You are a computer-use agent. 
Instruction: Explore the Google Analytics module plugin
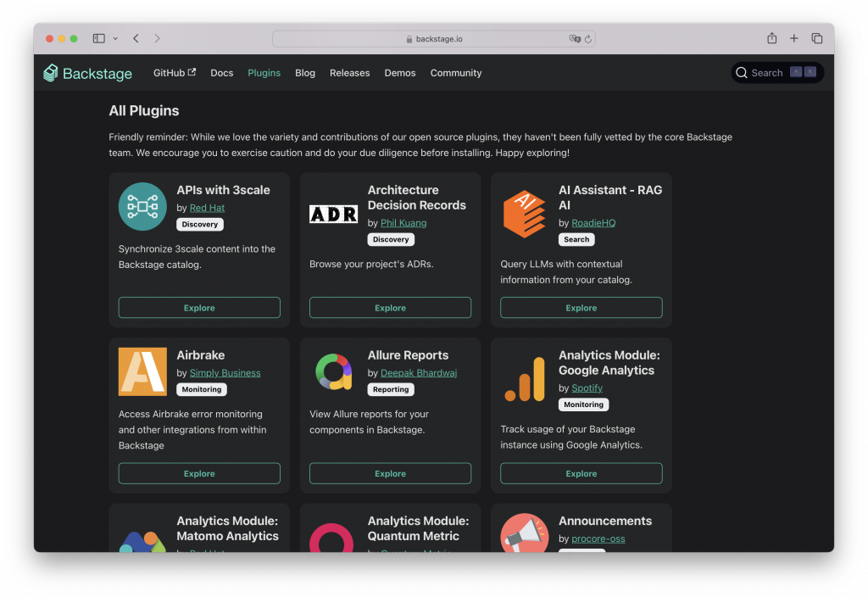pyautogui.click(x=581, y=473)
